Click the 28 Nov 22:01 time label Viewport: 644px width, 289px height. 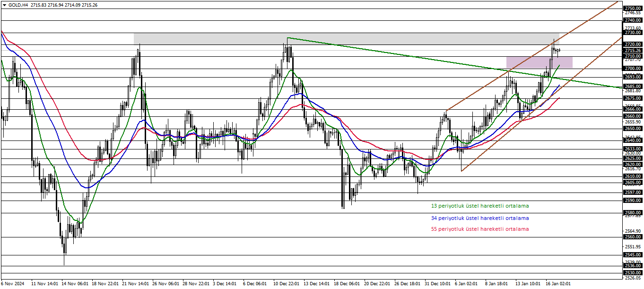click(x=196, y=284)
